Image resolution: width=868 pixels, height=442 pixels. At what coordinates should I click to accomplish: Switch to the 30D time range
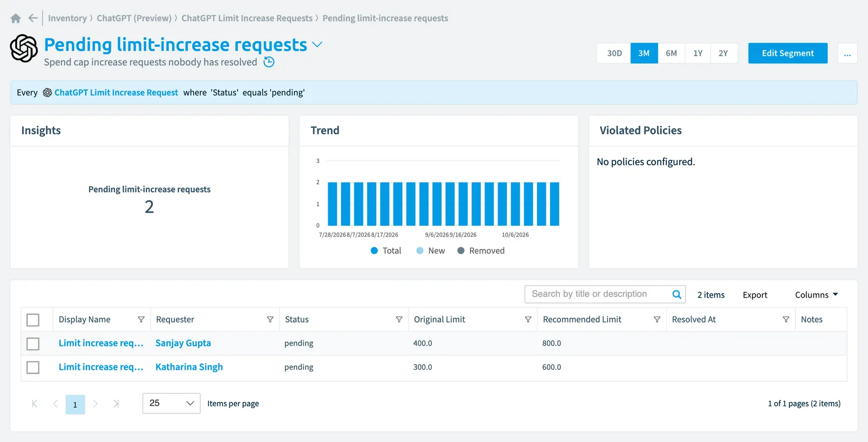click(x=614, y=53)
